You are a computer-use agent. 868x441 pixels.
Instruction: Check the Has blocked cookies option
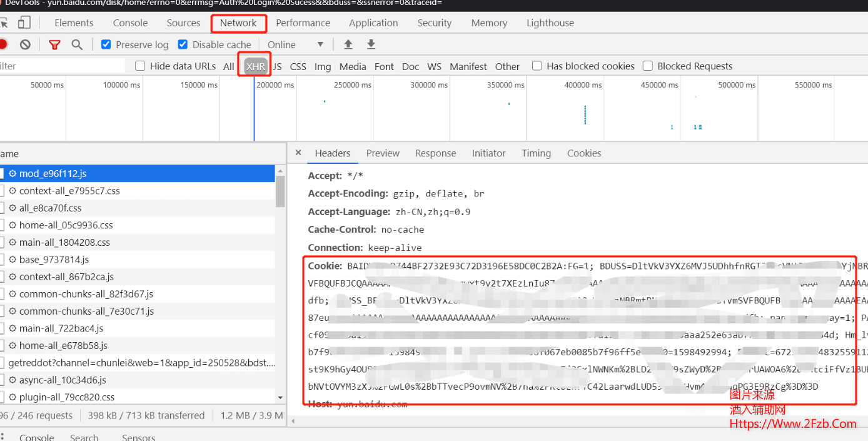click(x=537, y=66)
